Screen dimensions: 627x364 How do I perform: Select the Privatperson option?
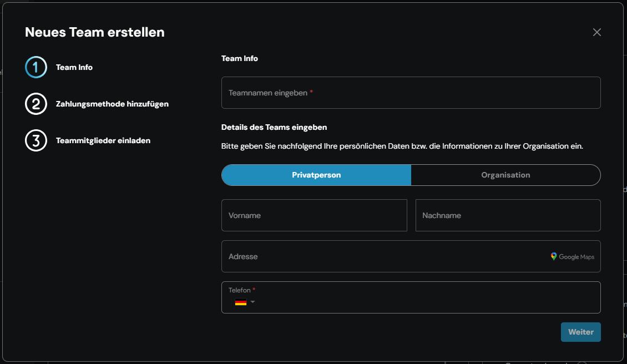pyautogui.click(x=316, y=175)
